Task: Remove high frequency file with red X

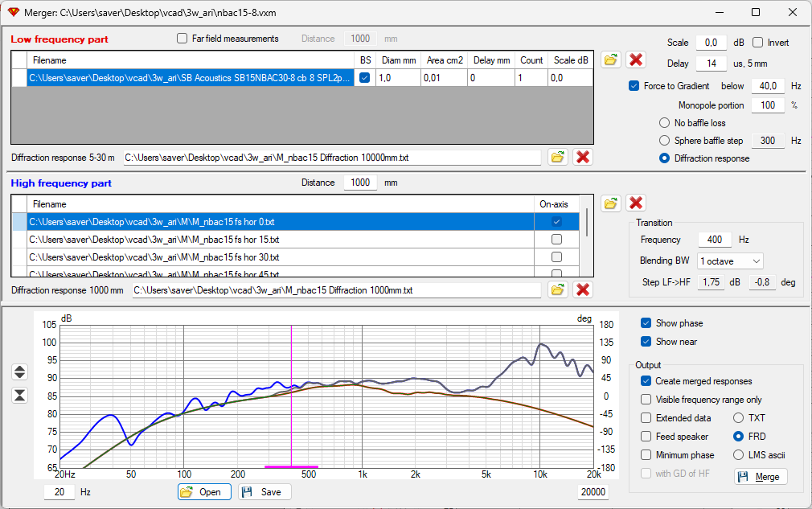Action: 636,203
